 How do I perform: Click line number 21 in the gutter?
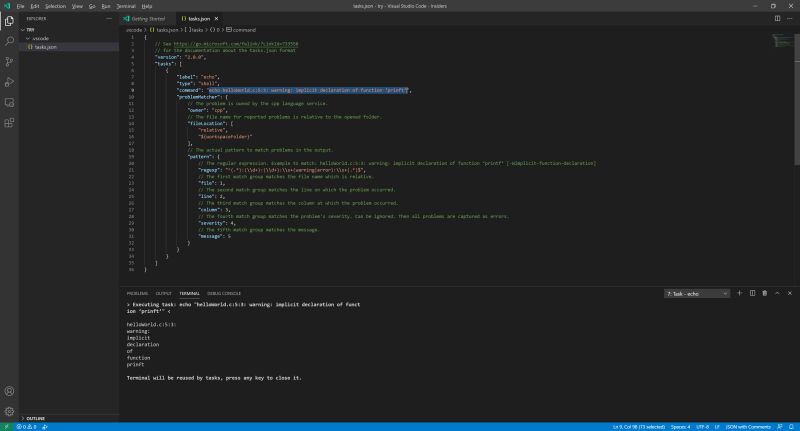click(131, 170)
